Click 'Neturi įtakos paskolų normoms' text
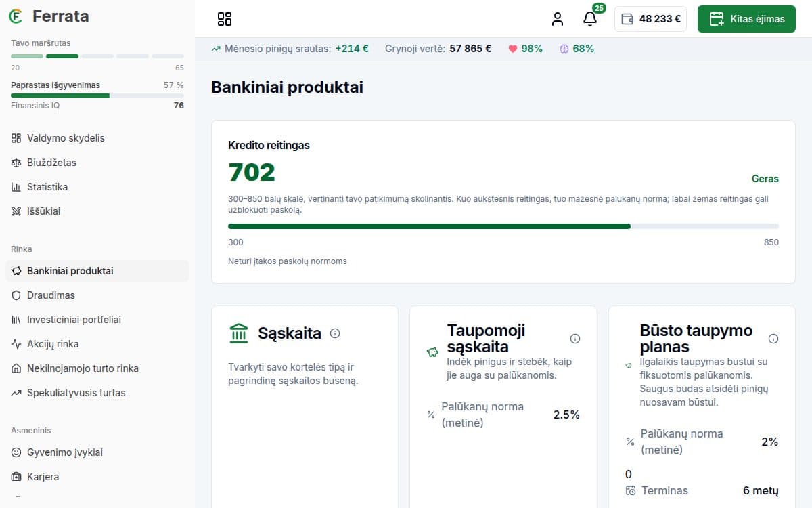812x508 pixels. (288, 261)
